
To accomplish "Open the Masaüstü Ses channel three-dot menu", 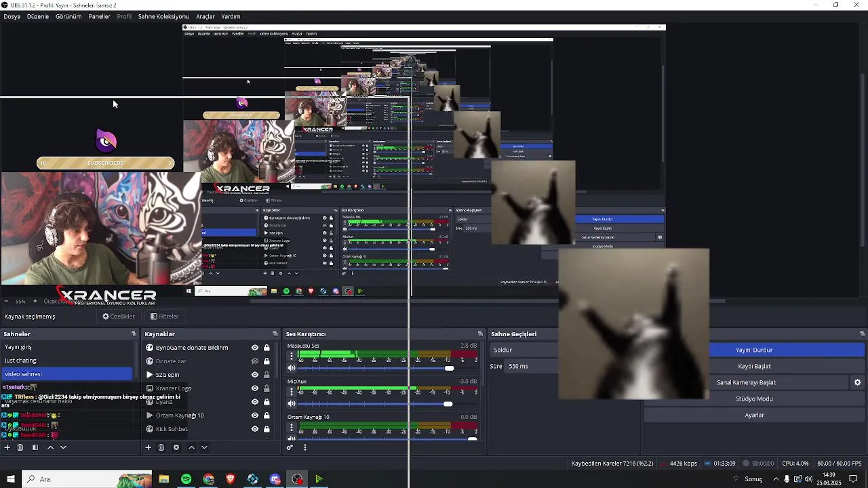I will click(x=292, y=356).
